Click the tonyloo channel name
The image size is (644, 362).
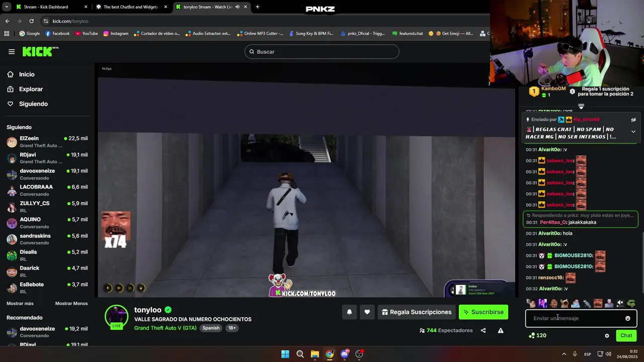148,310
